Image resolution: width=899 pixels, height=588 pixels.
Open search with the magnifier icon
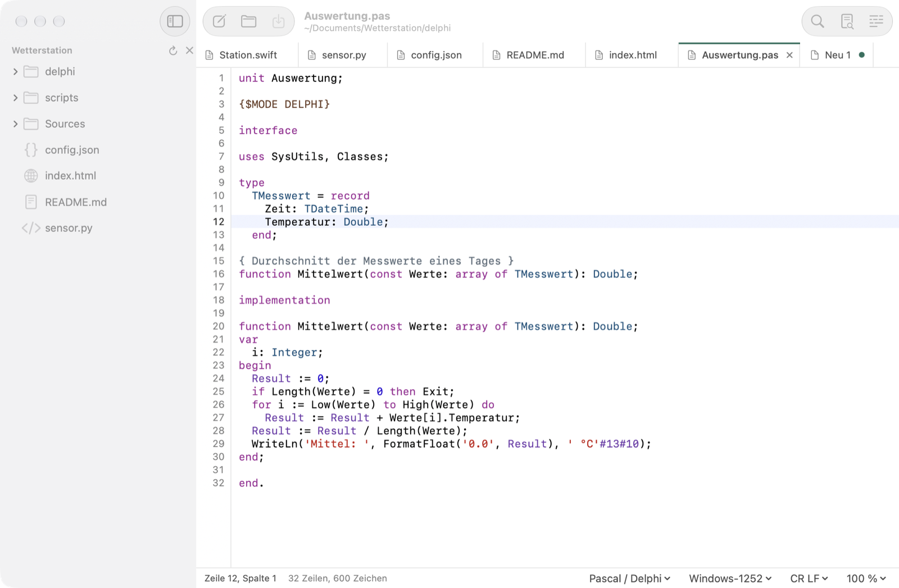tap(818, 21)
